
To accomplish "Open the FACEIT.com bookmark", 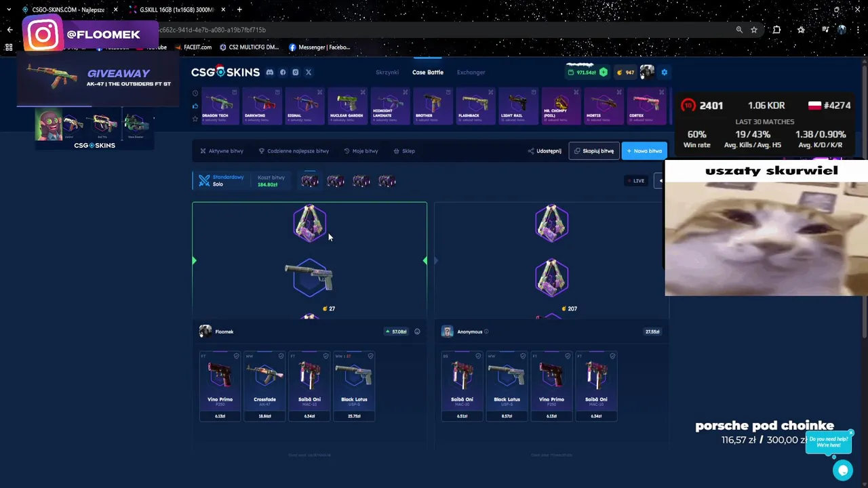I will click(193, 47).
